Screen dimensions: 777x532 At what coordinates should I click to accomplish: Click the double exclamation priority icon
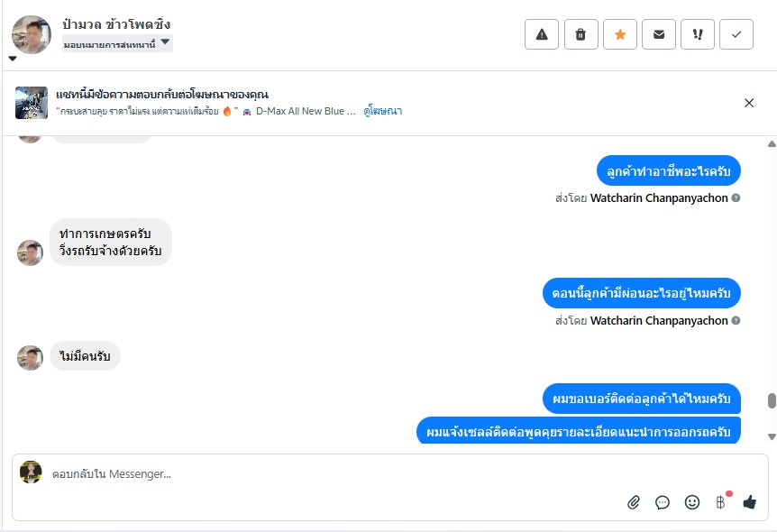pyautogui.click(x=698, y=34)
